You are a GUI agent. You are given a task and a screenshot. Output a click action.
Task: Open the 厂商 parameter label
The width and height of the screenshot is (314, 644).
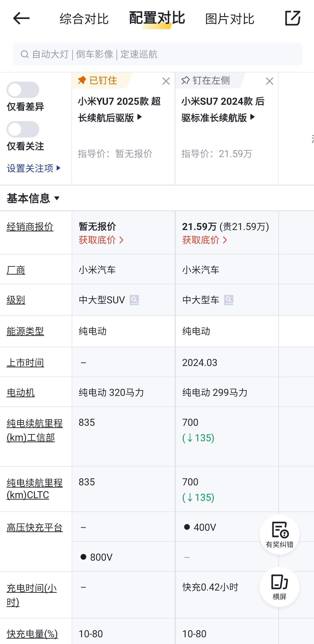(x=16, y=270)
